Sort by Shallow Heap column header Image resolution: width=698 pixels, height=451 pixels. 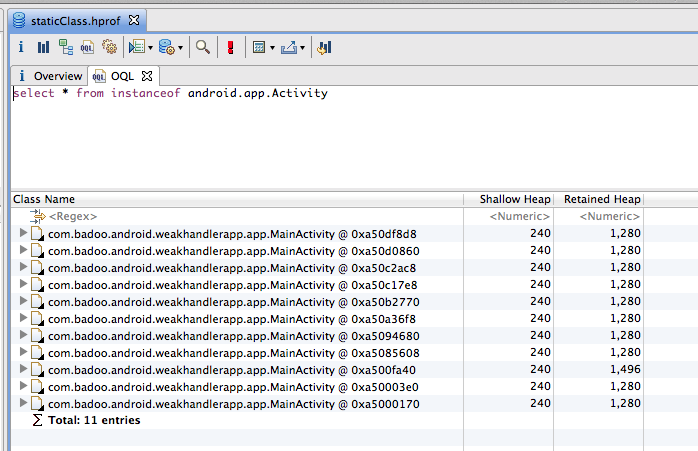coord(515,199)
